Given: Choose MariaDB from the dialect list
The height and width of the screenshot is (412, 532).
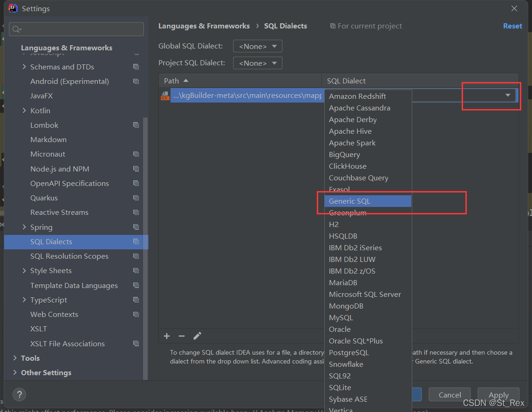Looking at the screenshot, I should [x=368, y=283].
